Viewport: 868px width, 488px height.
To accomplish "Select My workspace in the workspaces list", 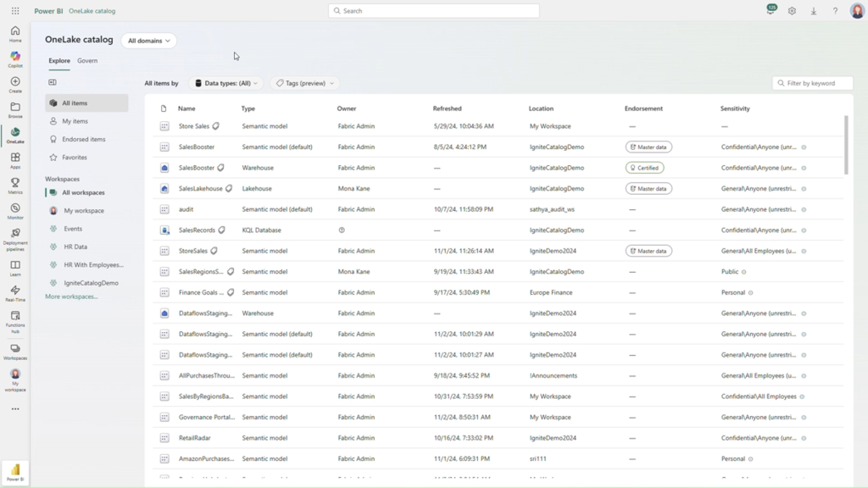I will tap(87, 211).
